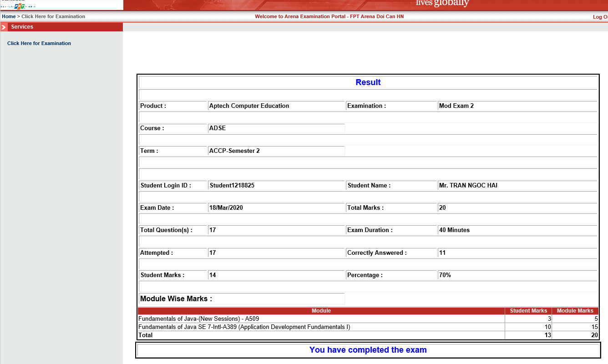Viewport: 608px width, 364px height.
Task: Click the Attempted label
Action: coord(157,253)
